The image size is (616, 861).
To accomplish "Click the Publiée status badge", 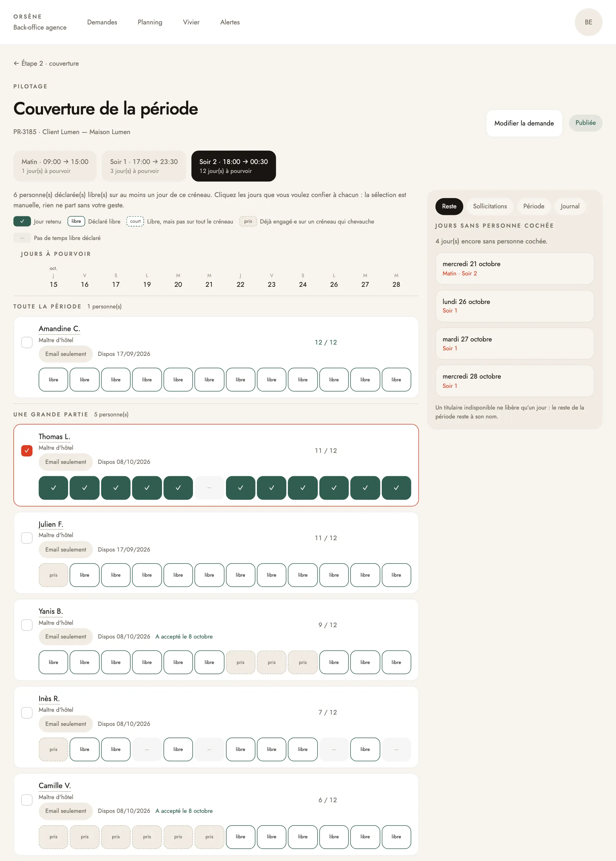I will click(x=585, y=123).
